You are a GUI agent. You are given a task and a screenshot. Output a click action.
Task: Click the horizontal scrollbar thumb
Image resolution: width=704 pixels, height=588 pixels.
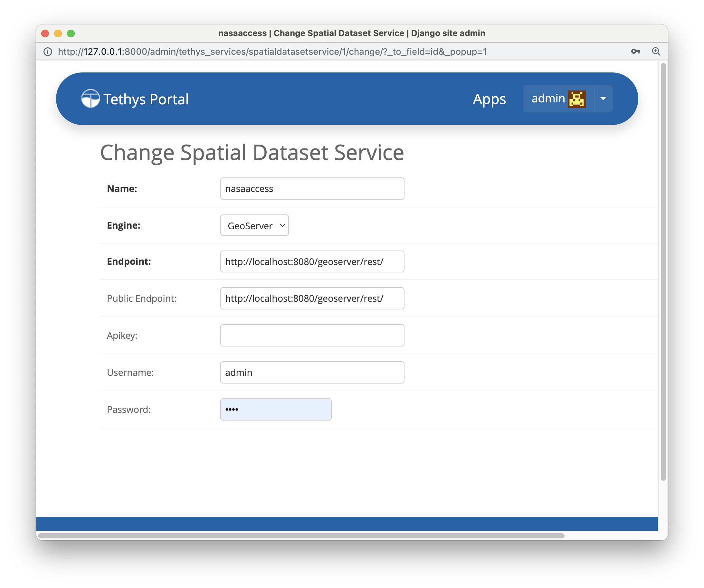coord(301,536)
